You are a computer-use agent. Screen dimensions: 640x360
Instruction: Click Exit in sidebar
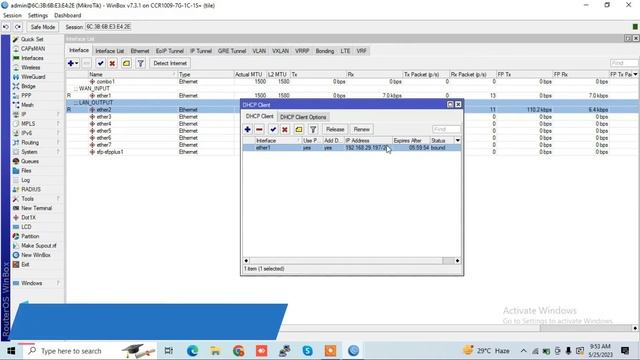coord(25,264)
